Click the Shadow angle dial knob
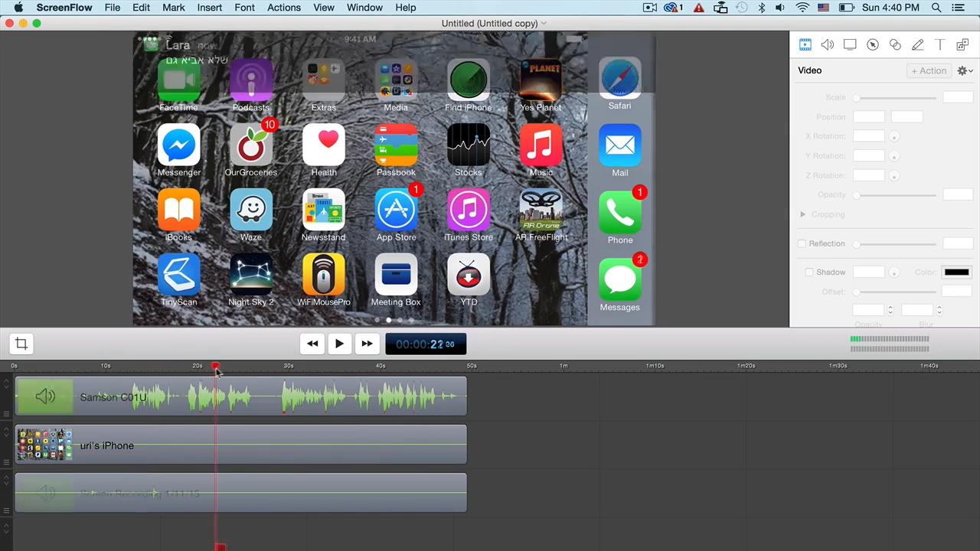 pyautogui.click(x=893, y=272)
